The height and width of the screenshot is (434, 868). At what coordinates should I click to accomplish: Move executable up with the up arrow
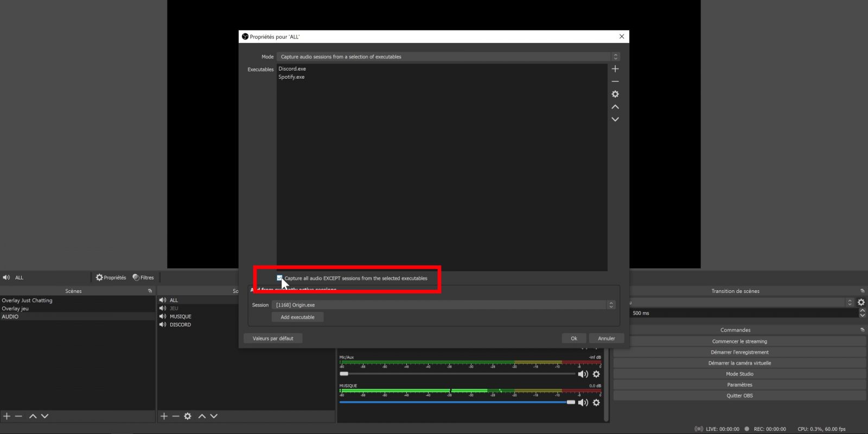pos(615,107)
